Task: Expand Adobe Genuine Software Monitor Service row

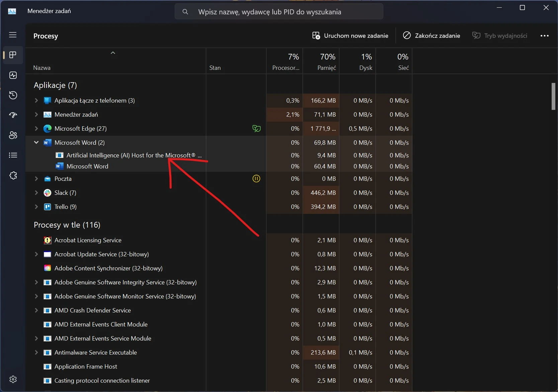Action: pos(36,296)
